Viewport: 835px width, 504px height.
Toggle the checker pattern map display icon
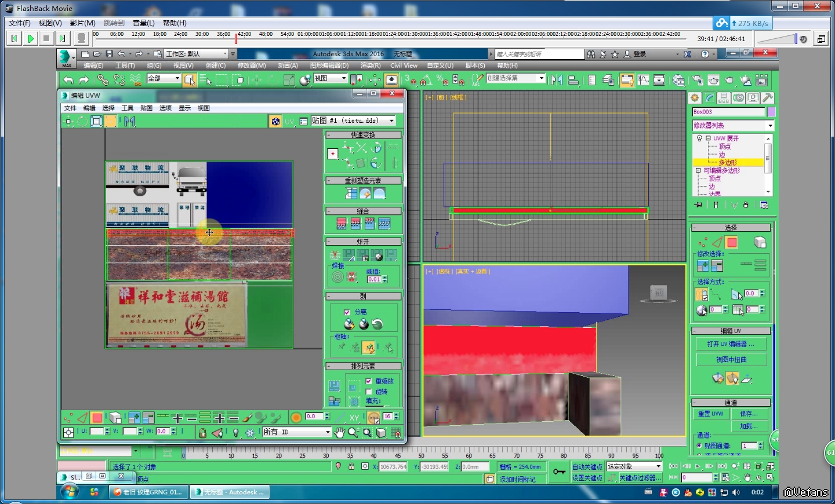click(x=275, y=121)
